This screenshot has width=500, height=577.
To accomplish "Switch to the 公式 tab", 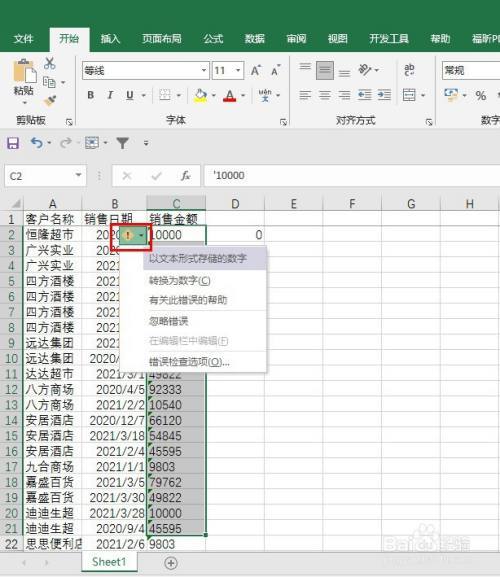I will click(213, 39).
